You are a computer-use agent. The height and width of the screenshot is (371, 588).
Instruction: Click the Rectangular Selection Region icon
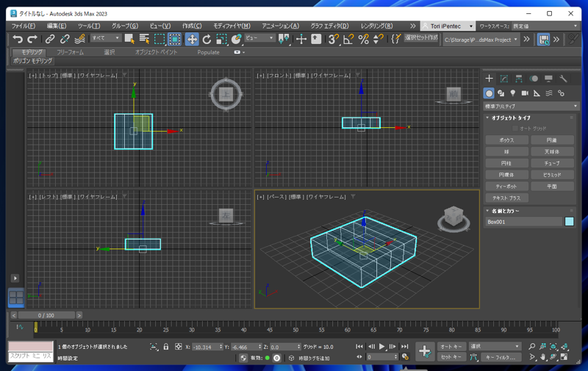pyautogui.click(x=159, y=39)
